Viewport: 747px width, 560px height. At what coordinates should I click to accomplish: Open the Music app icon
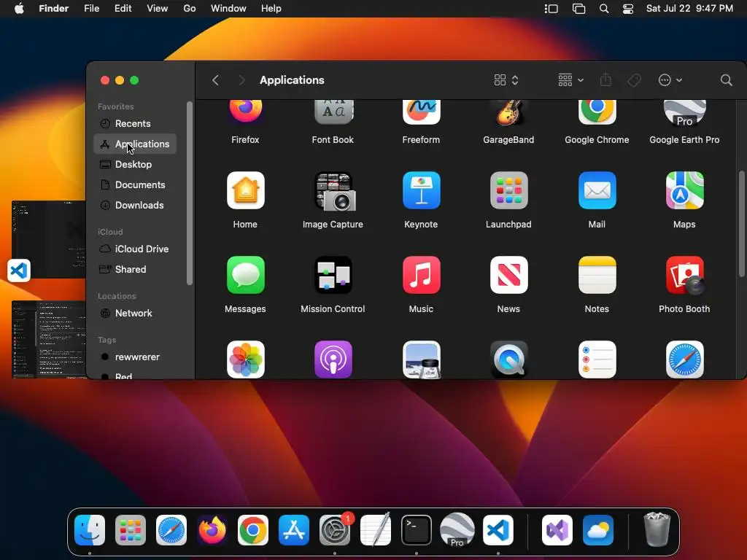pos(421,275)
